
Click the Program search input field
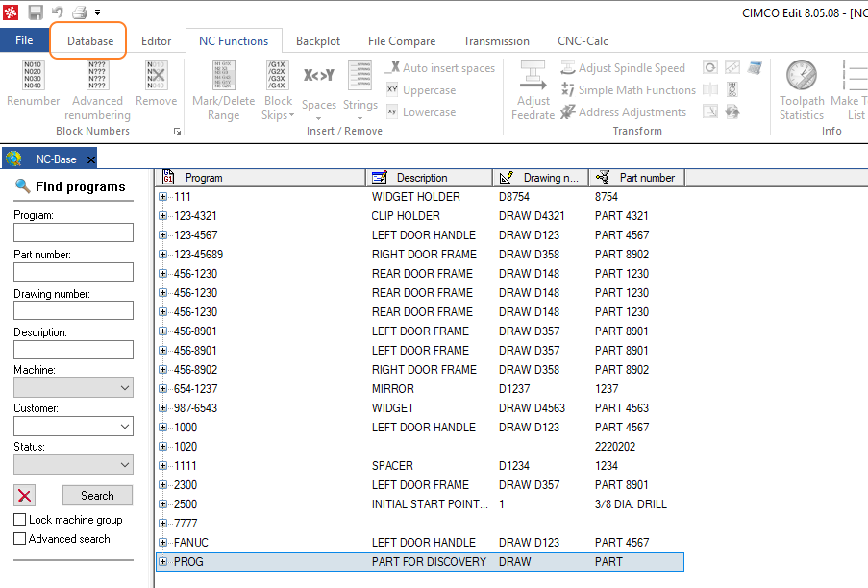[x=73, y=233]
